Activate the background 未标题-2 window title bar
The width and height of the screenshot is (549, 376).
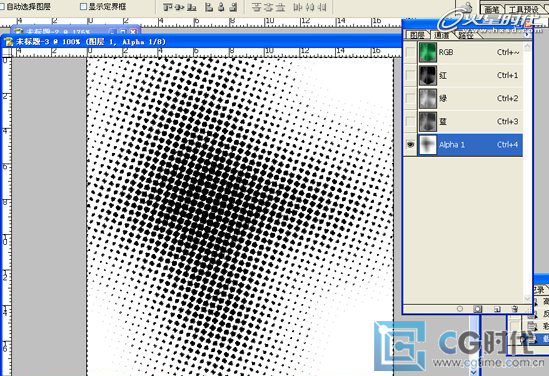(75, 30)
